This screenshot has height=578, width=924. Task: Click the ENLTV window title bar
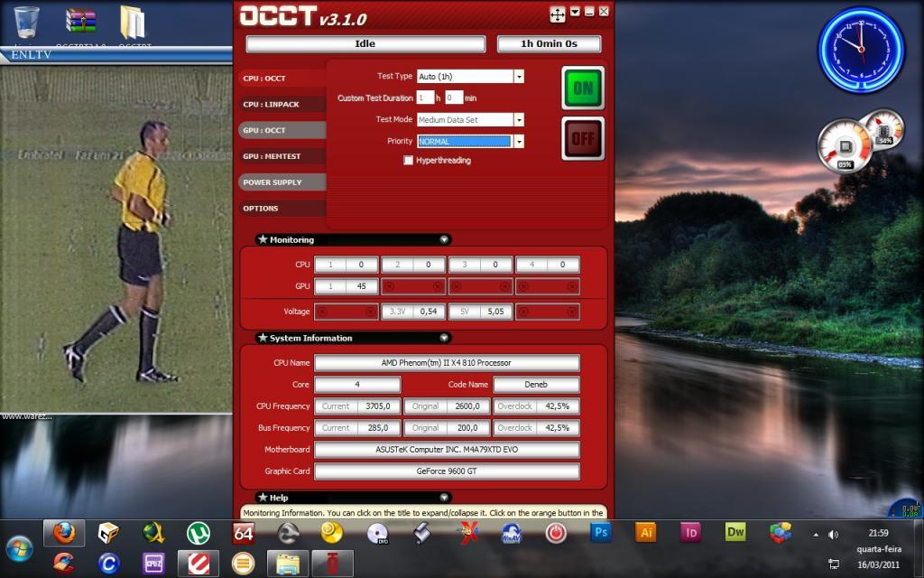(x=116, y=54)
